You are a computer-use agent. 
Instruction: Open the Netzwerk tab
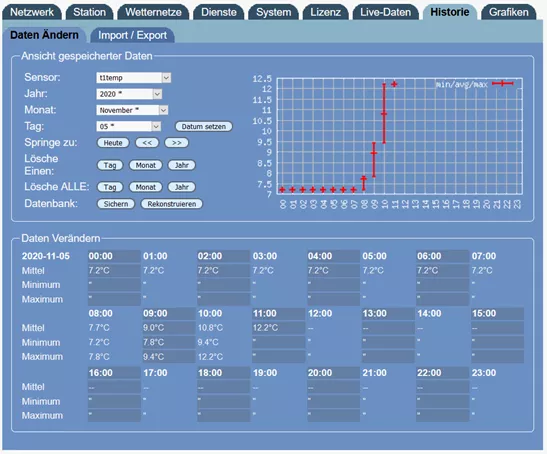(32, 12)
